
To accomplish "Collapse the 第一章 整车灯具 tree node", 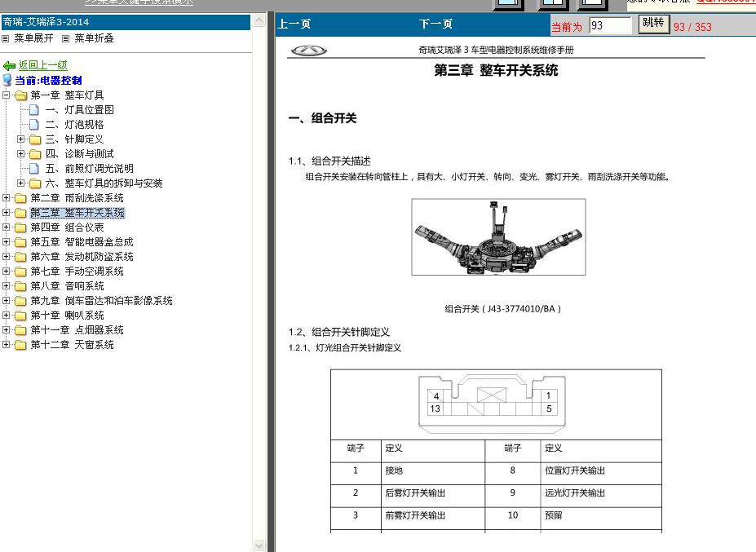I will [x=6, y=95].
